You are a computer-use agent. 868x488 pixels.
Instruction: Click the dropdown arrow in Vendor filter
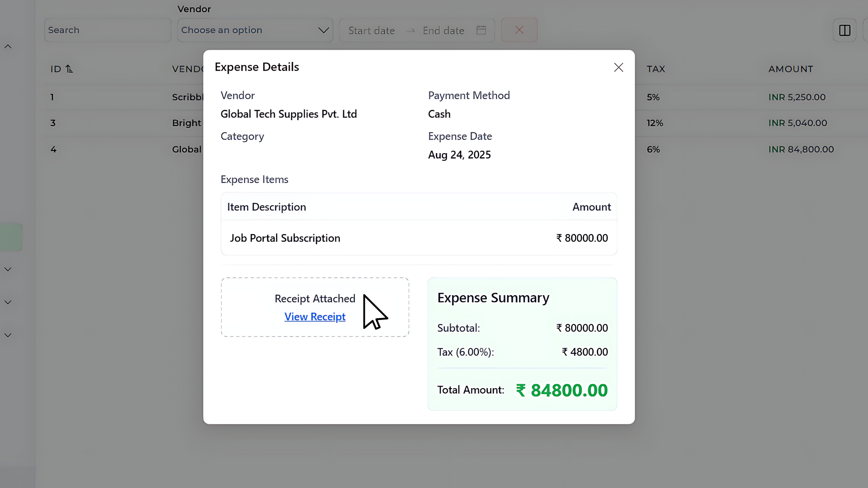pos(323,30)
